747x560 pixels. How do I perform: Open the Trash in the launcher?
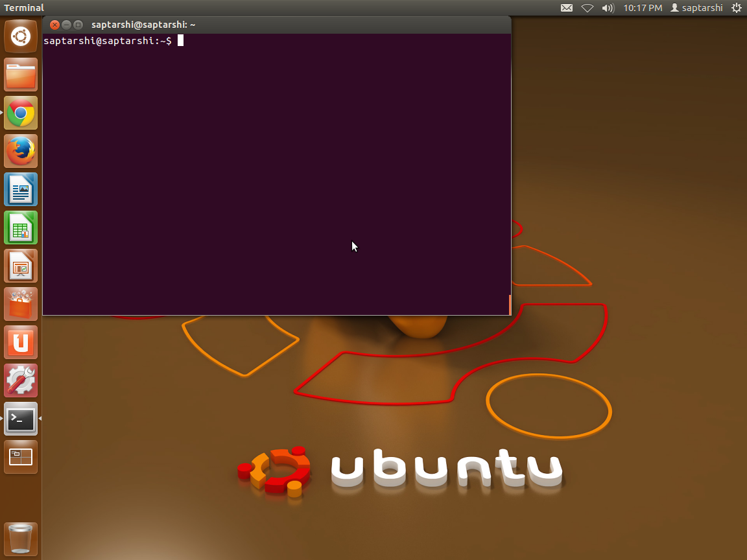[21, 539]
